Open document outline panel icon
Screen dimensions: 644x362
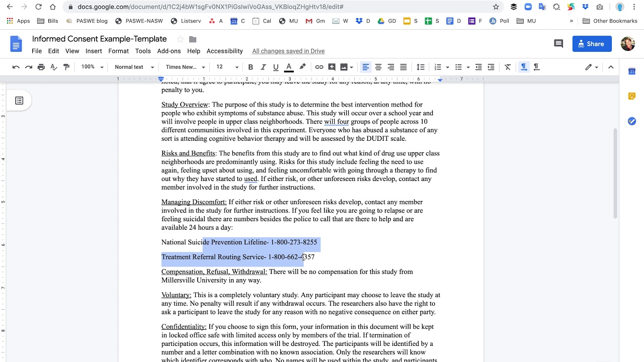click(x=19, y=101)
